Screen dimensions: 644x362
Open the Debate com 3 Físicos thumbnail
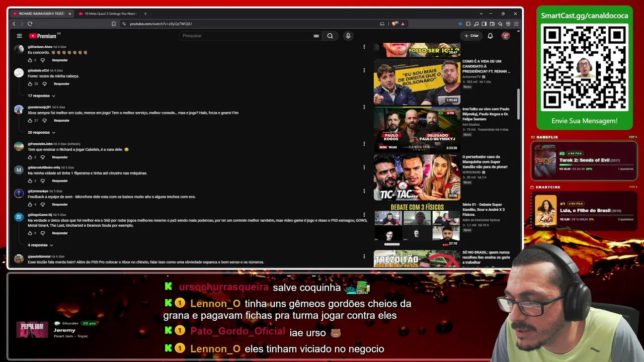coord(417,225)
